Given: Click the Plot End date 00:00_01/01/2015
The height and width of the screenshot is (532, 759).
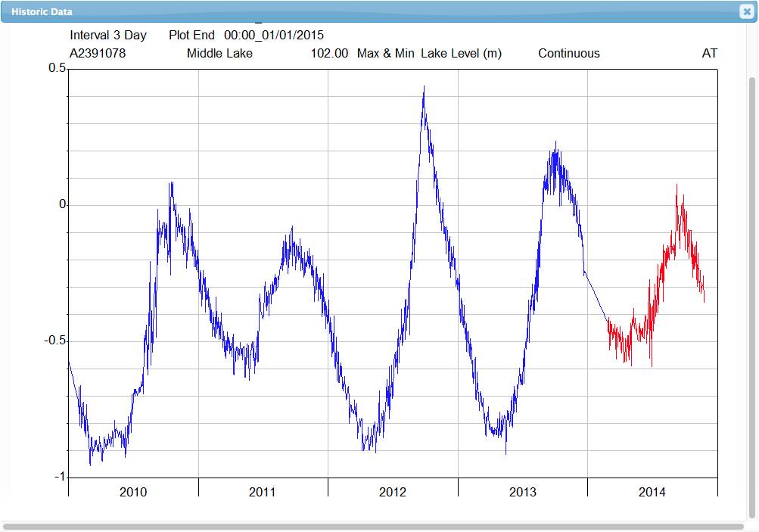Looking at the screenshot, I should pos(274,36).
